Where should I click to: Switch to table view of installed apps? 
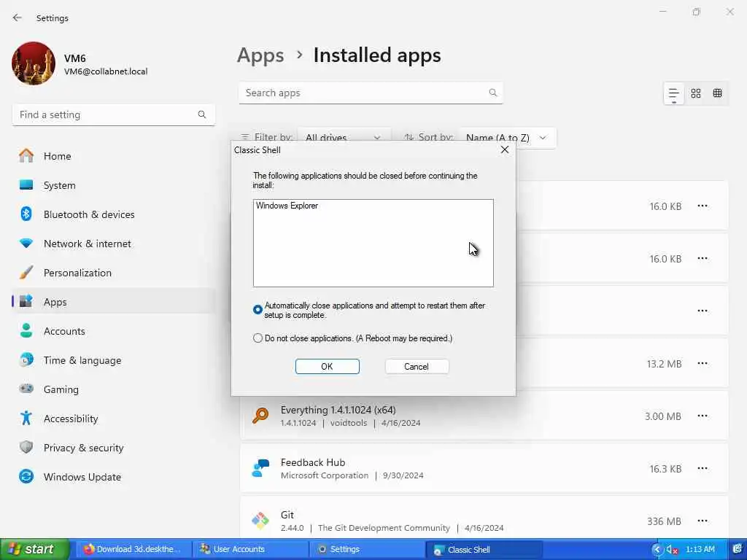click(x=718, y=93)
